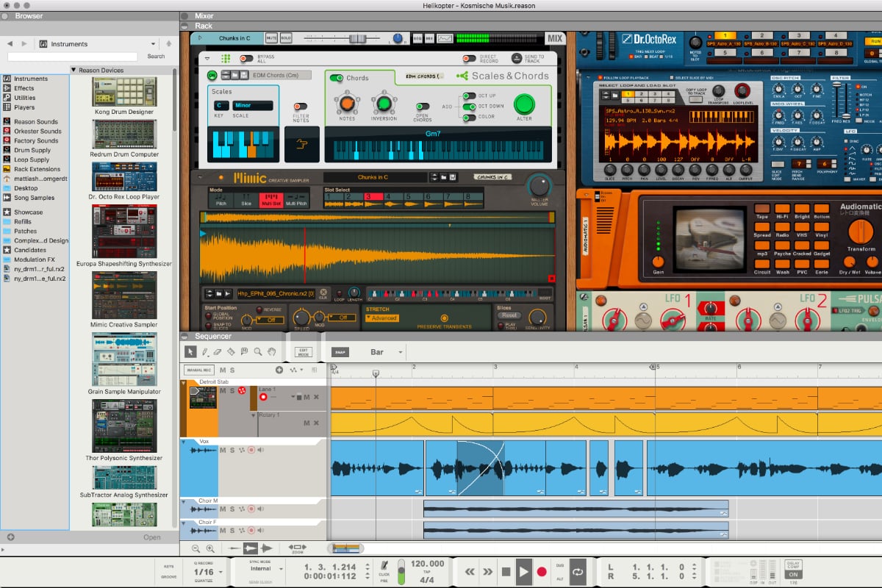Click the Snap button in sequencer

pos(340,352)
